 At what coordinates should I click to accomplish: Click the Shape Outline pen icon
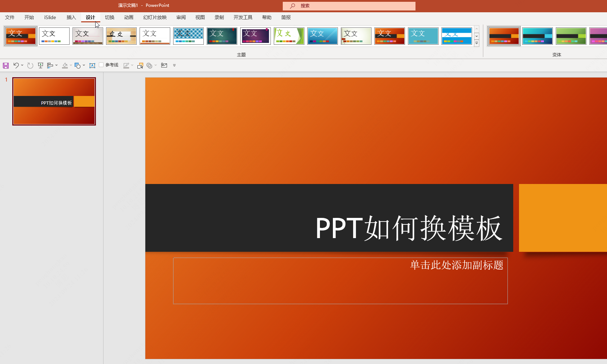coord(126,65)
